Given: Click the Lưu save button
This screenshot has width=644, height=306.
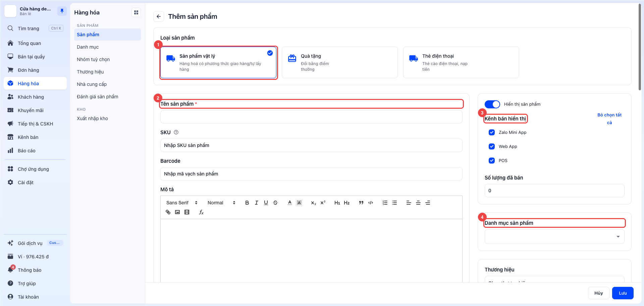Looking at the screenshot, I should coord(623,293).
